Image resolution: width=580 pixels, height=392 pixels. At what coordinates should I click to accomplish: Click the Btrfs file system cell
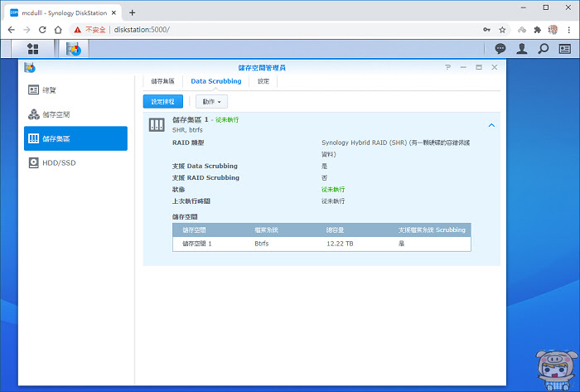click(262, 244)
